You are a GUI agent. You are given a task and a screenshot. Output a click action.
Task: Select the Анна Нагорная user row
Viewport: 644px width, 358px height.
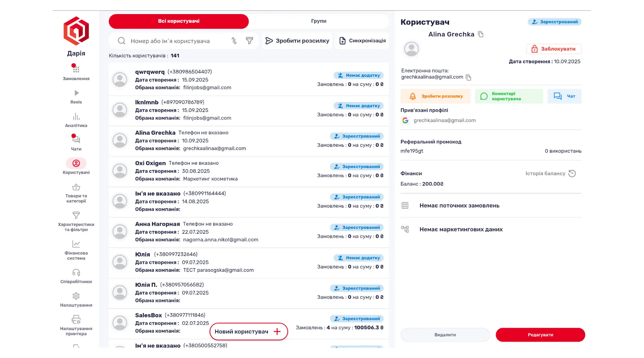coord(249,233)
